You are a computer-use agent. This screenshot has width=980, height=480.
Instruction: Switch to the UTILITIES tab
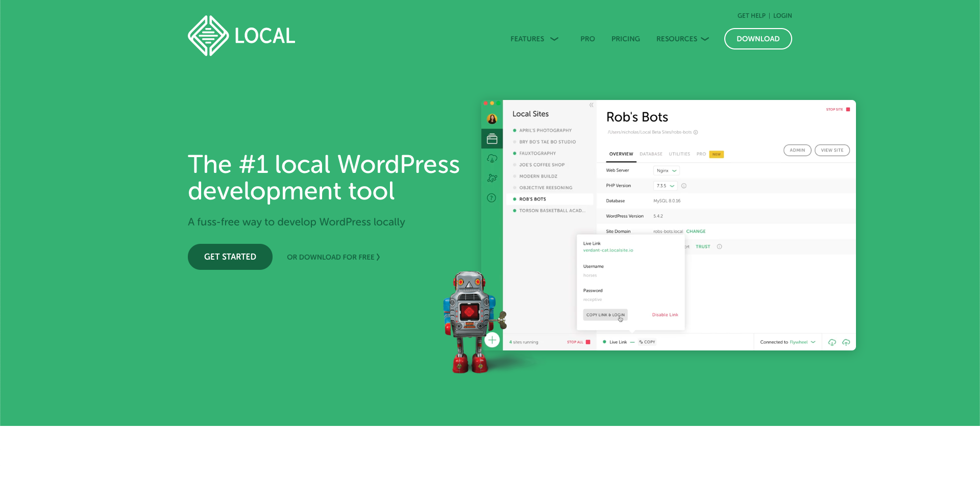click(679, 154)
